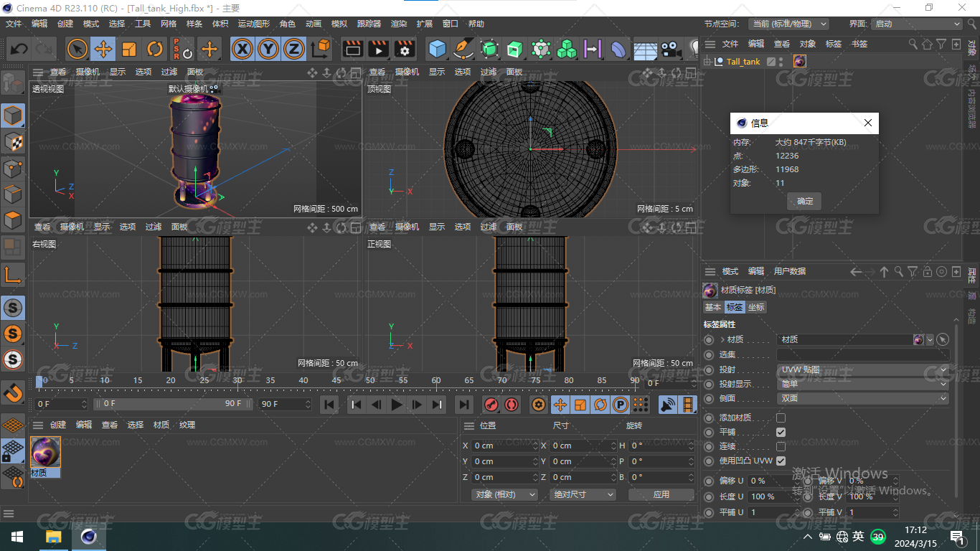Open Render Settings with the gear clapperboard icon
980x551 pixels.
(x=405, y=49)
